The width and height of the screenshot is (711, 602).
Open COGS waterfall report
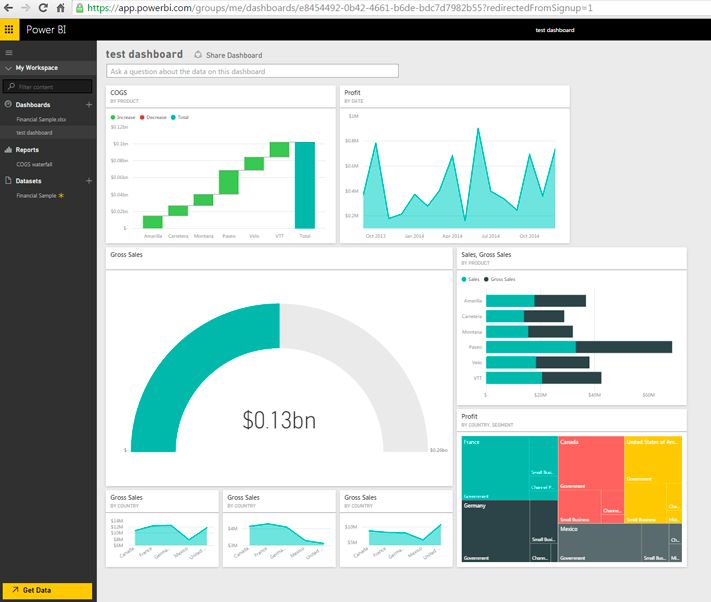click(x=34, y=164)
